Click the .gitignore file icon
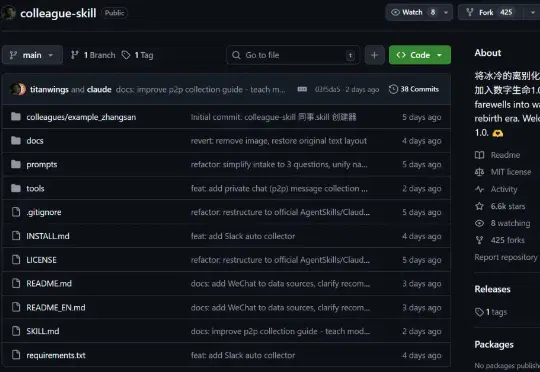 coord(16,212)
